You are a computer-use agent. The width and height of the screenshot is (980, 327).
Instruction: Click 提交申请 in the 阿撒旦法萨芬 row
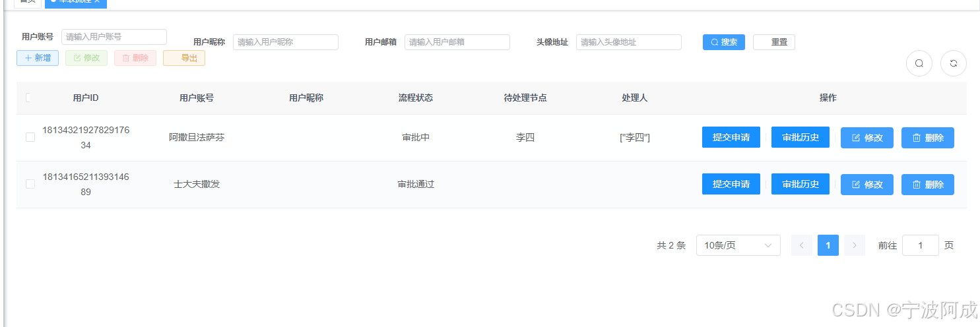coord(731,137)
